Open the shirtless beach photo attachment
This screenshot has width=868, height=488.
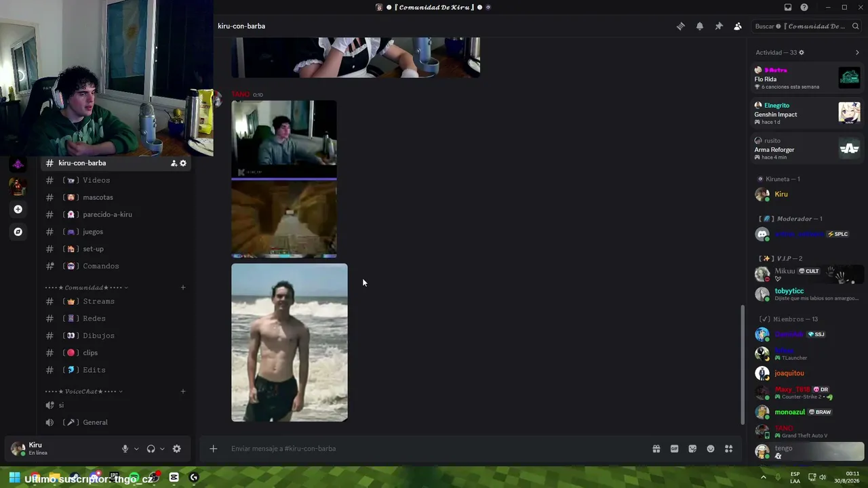click(290, 343)
